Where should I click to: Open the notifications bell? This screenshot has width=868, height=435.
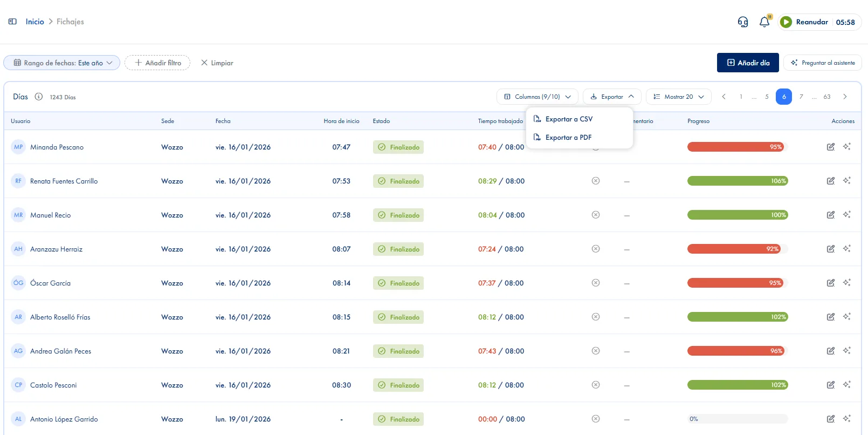coord(764,22)
